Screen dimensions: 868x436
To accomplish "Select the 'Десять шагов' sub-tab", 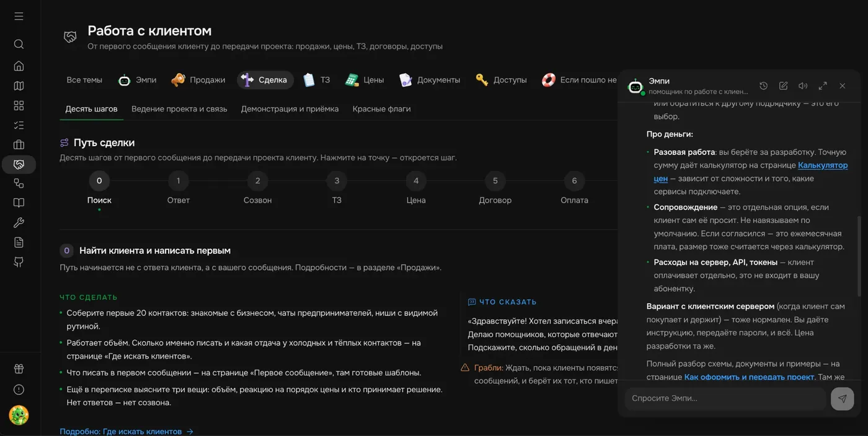I will (x=91, y=109).
